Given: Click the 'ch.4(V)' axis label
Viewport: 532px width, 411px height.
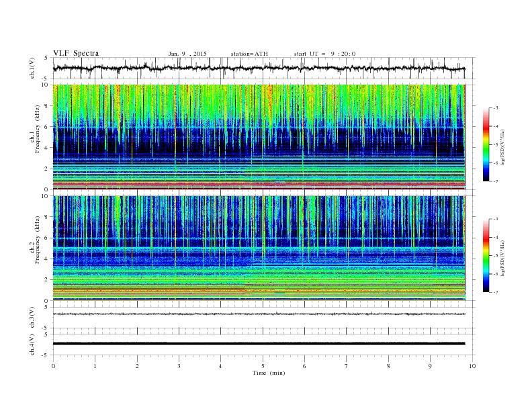Looking at the screenshot, I should [32, 345].
